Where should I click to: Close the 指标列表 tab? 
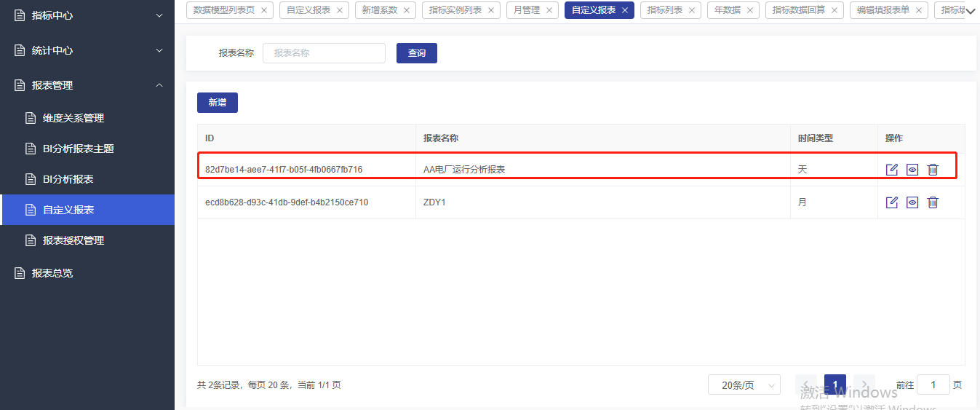(692, 10)
